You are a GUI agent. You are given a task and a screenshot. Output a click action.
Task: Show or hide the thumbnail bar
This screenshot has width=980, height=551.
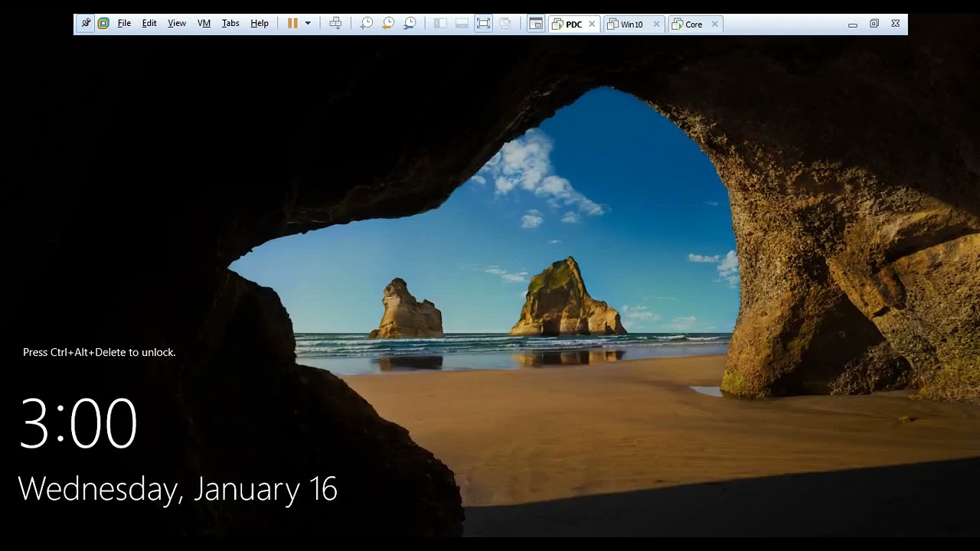(x=462, y=24)
